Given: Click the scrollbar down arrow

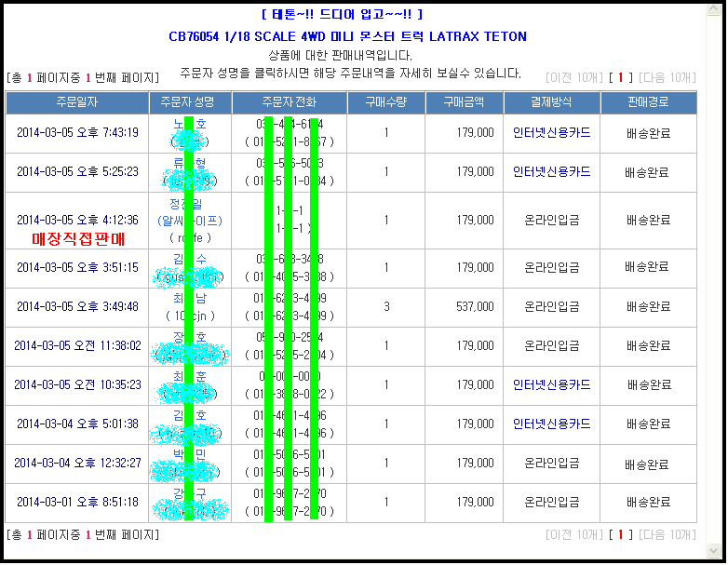Looking at the screenshot, I should pos(714,551).
